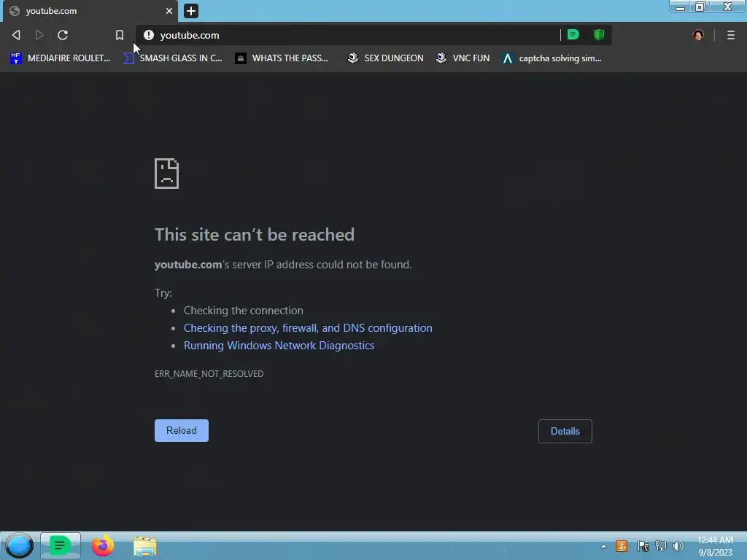The width and height of the screenshot is (747, 560).
Task: Open the network tray icon
Action: 661,546
